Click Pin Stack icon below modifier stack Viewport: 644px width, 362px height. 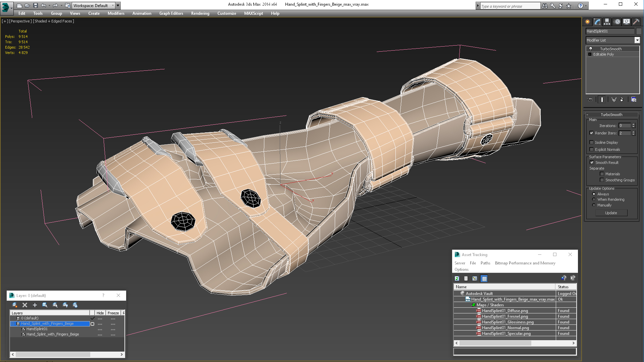click(590, 100)
